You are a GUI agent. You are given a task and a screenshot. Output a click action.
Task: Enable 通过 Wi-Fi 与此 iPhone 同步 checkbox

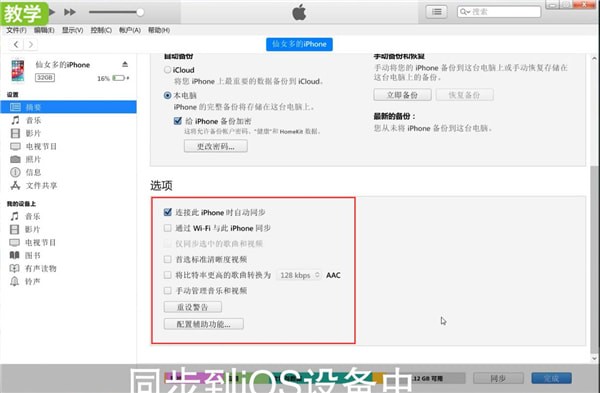(x=168, y=228)
